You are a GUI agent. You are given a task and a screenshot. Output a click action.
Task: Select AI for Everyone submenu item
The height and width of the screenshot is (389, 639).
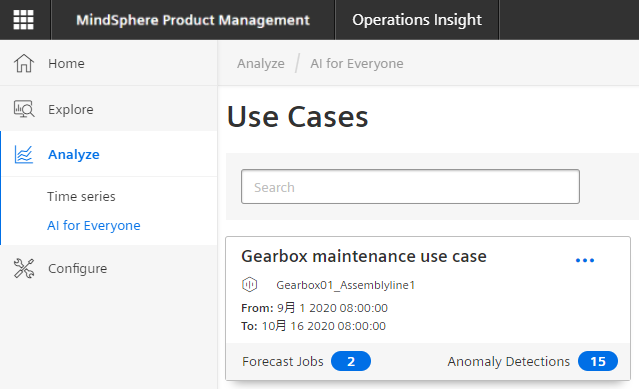94,226
